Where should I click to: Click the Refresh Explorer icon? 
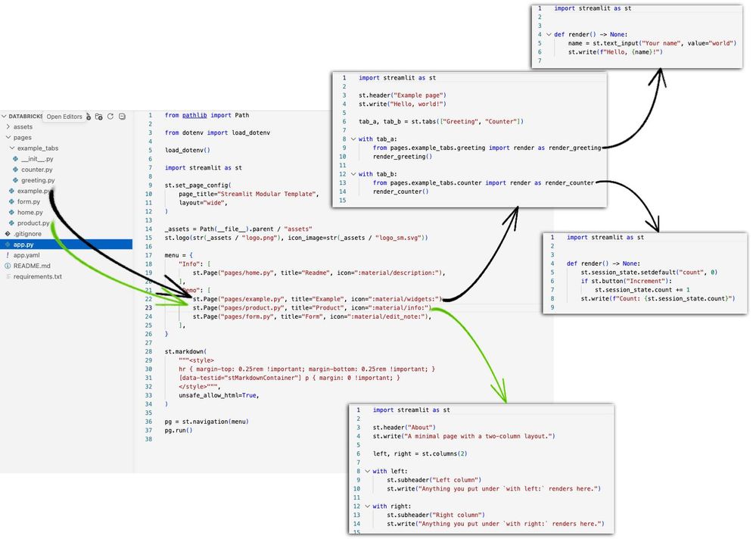click(x=110, y=116)
